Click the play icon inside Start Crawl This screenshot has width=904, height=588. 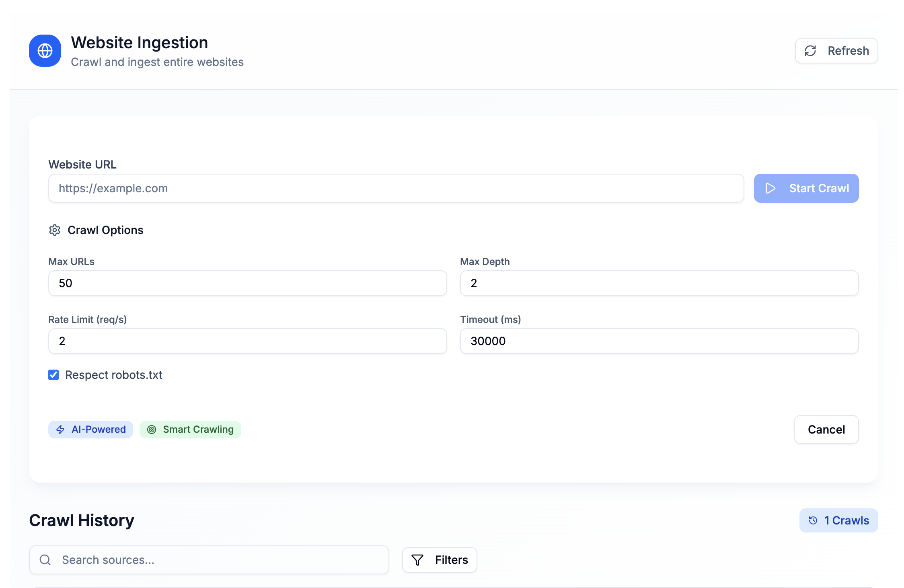click(x=770, y=188)
